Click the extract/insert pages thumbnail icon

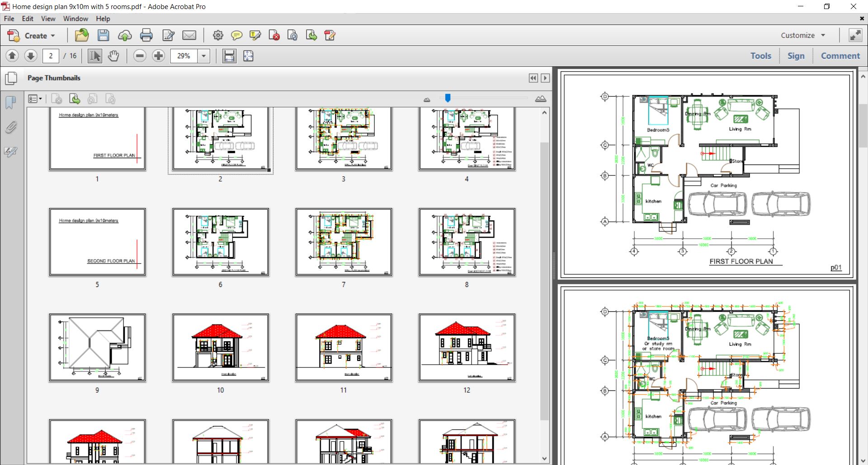[x=75, y=99]
